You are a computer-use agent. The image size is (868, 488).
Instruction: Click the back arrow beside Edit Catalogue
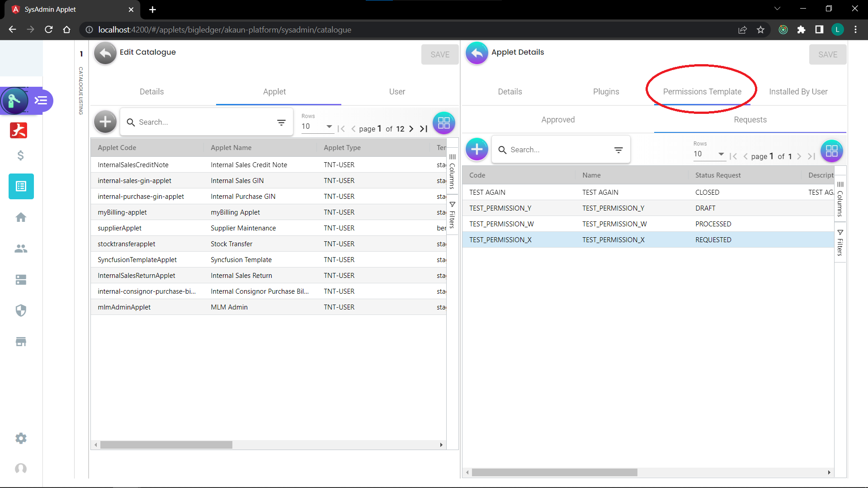105,53
